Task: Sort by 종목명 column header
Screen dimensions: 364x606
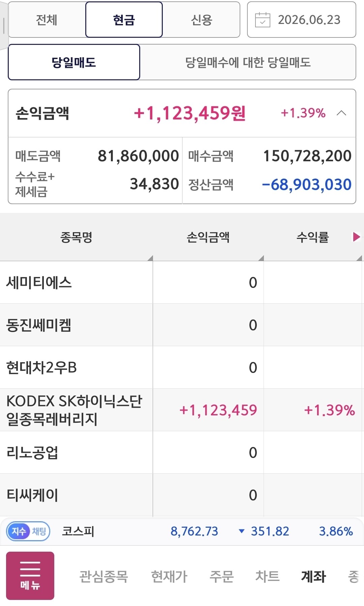Action: tap(76, 237)
